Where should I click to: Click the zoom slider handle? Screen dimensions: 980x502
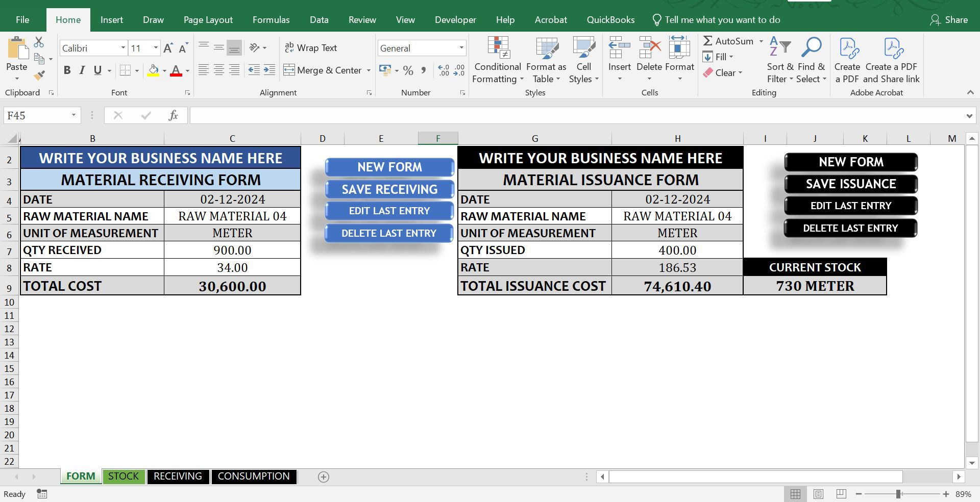pos(898,494)
